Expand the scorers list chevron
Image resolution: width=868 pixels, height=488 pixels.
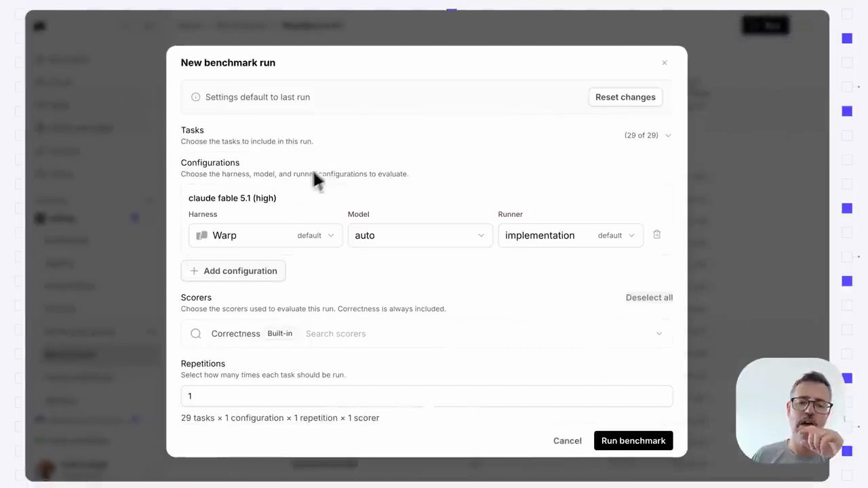click(x=659, y=333)
